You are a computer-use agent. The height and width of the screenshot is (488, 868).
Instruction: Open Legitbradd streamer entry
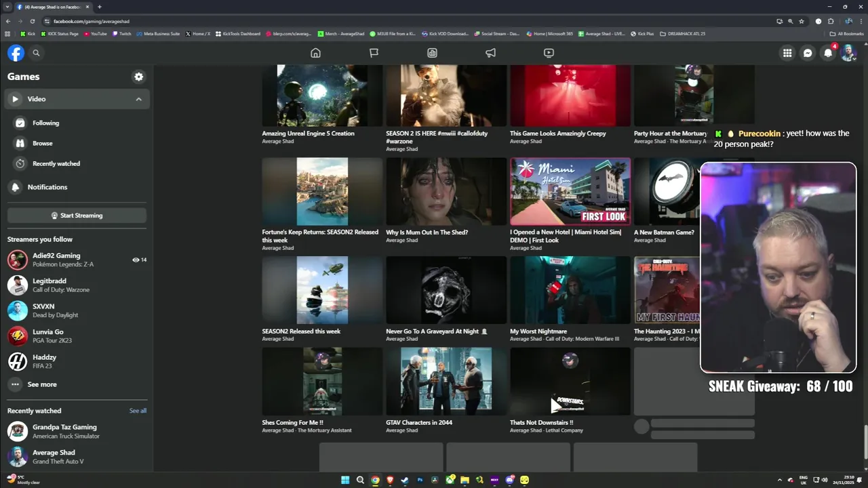click(77, 285)
